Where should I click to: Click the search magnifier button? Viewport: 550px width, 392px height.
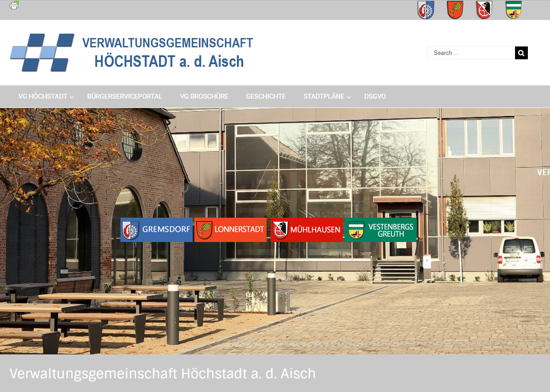point(521,53)
